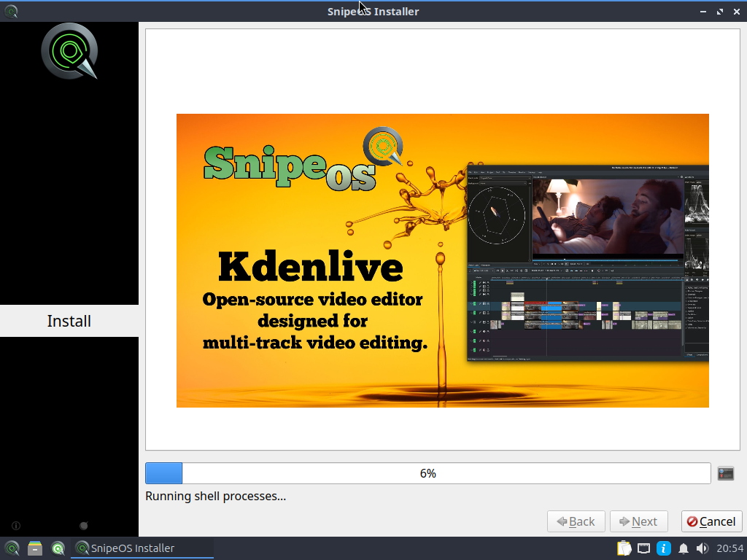Cancel the installation

[712, 521]
